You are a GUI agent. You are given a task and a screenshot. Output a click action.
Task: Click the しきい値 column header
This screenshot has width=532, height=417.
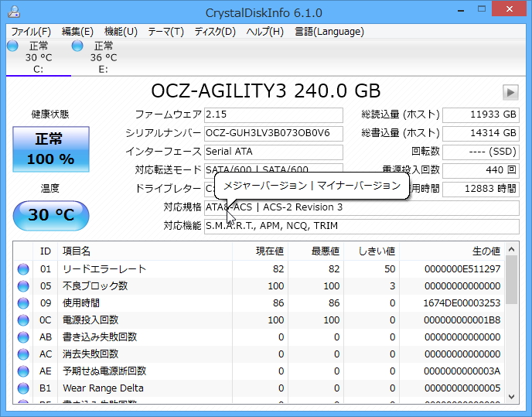[x=371, y=251]
